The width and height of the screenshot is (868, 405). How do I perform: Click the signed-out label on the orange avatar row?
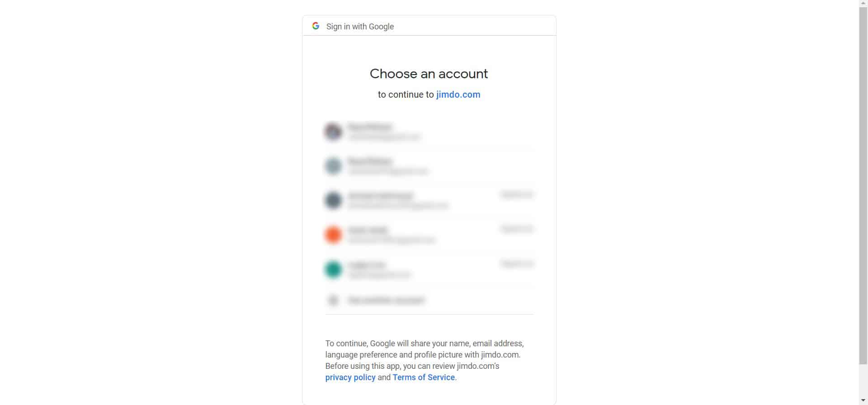click(517, 229)
